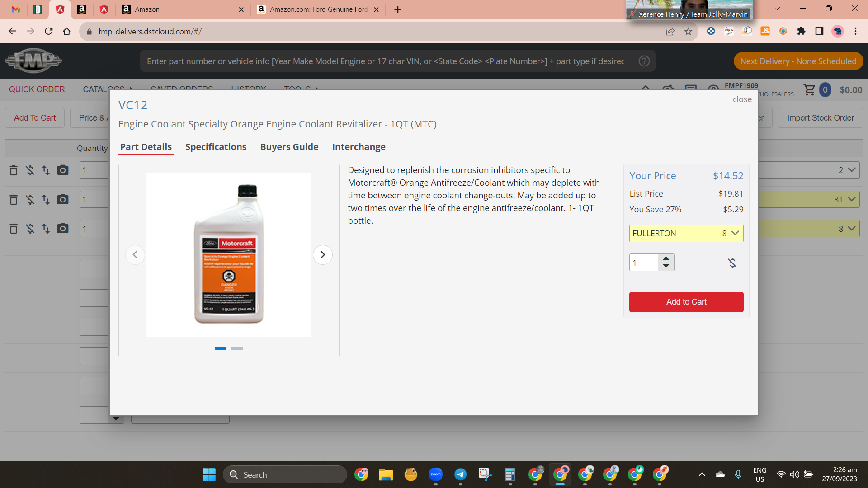Open the Buyers Guide tab
Viewport: 868px width, 488px height.
point(289,147)
